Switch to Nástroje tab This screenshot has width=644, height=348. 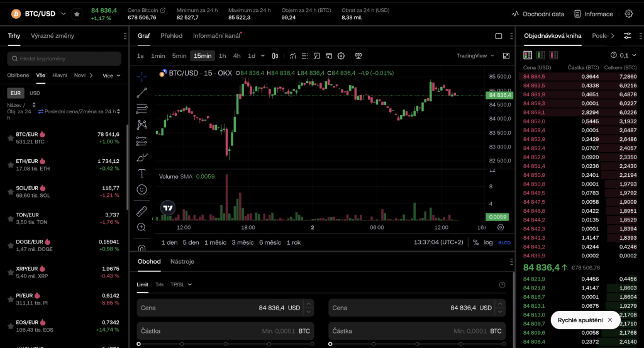(182, 262)
